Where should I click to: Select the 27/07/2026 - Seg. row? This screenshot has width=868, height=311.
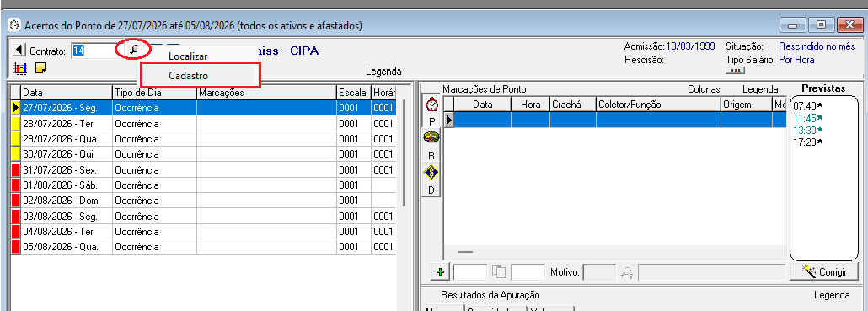click(204, 108)
